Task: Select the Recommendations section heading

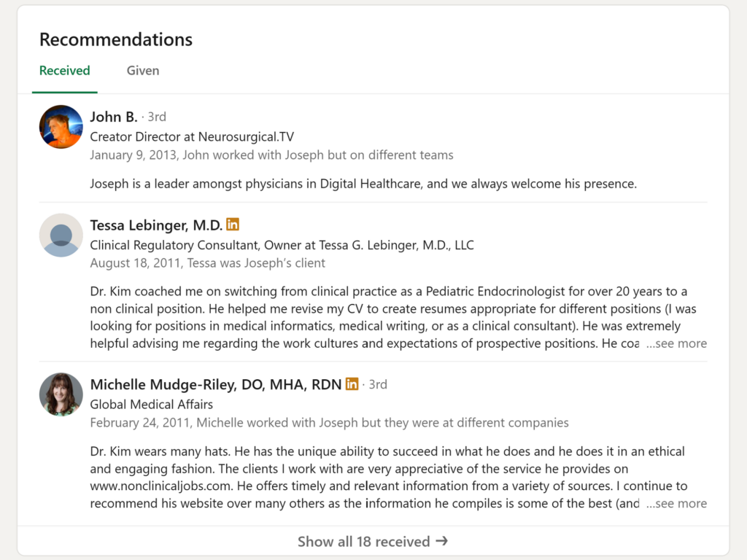Action: tap(115, 39)
